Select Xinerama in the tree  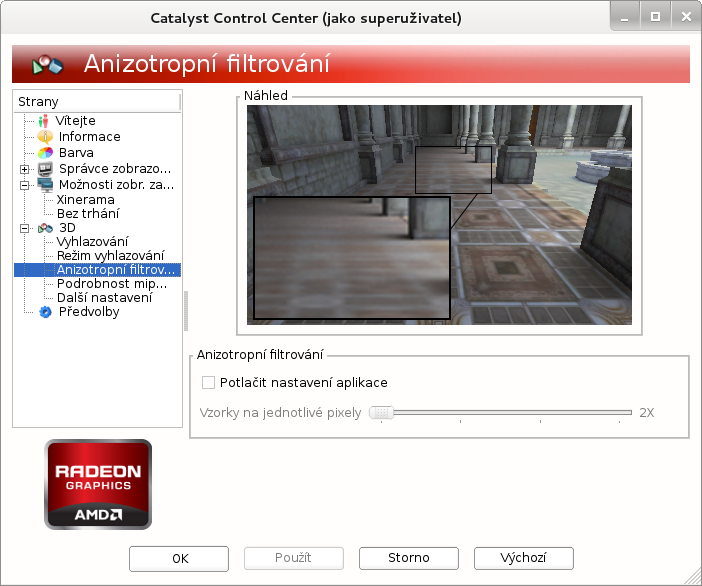pos(86,200)
